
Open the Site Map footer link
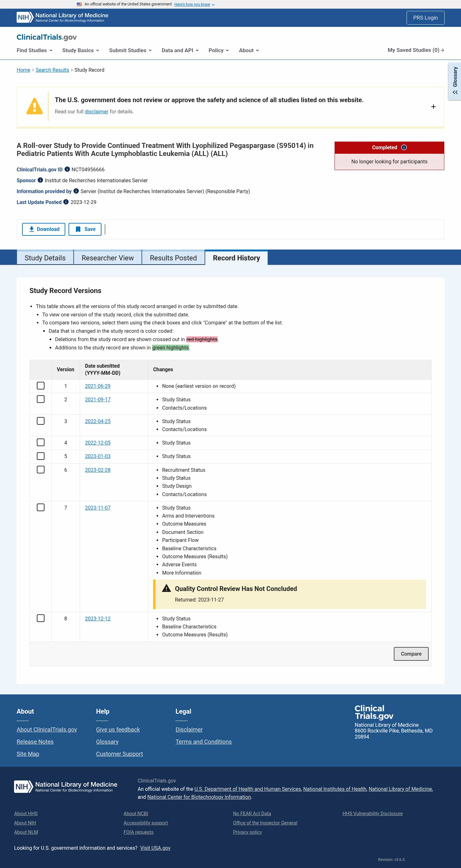28,754
